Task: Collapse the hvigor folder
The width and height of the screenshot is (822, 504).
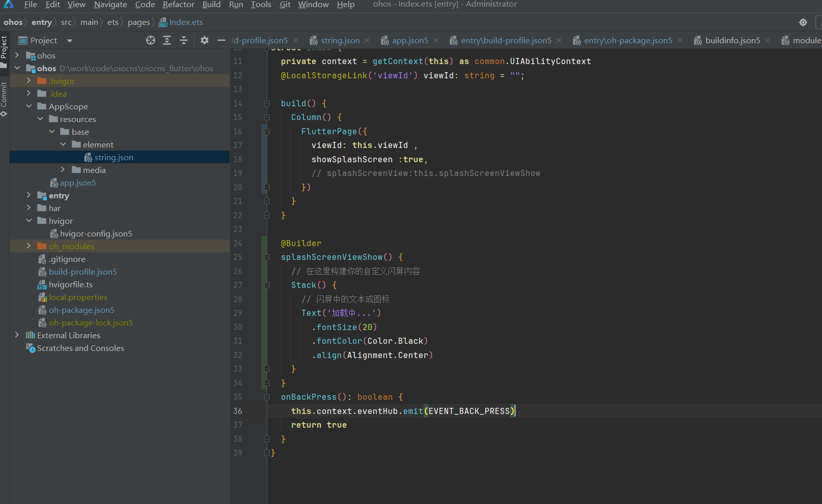Action: click(29, 221)
